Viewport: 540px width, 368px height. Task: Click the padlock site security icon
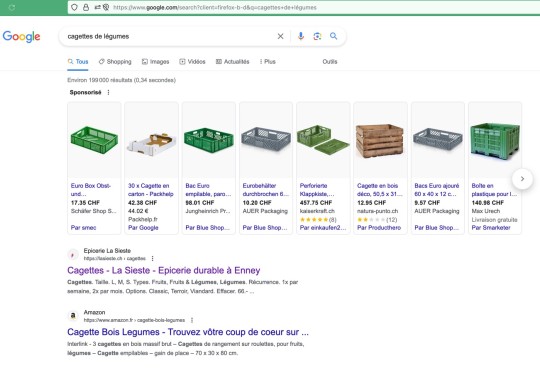coord(86,7)
